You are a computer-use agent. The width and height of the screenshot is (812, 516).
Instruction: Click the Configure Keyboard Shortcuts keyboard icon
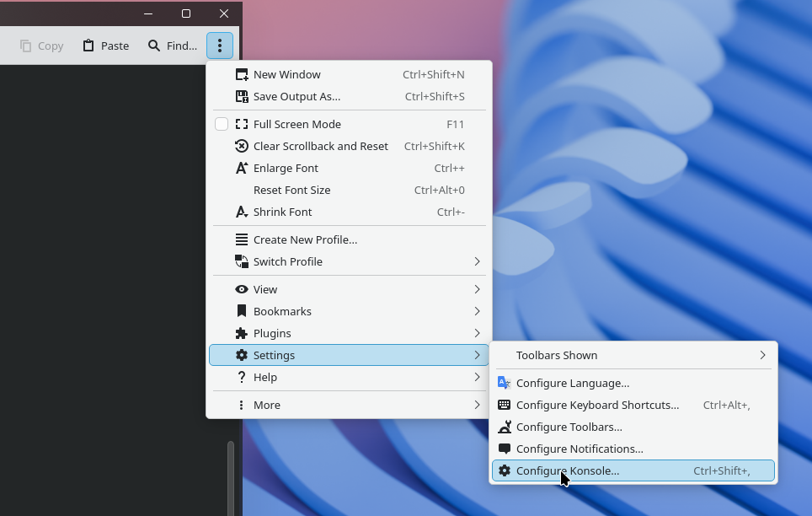pos(504,405)
